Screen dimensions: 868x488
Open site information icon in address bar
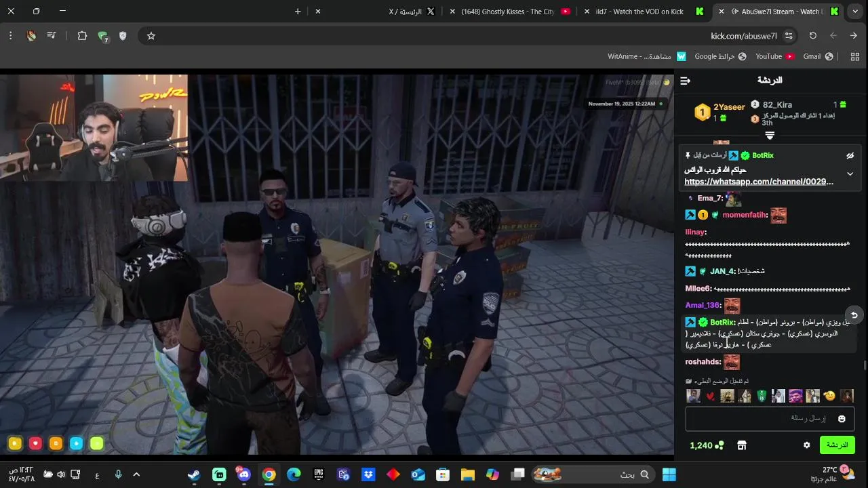click(789, 36)
